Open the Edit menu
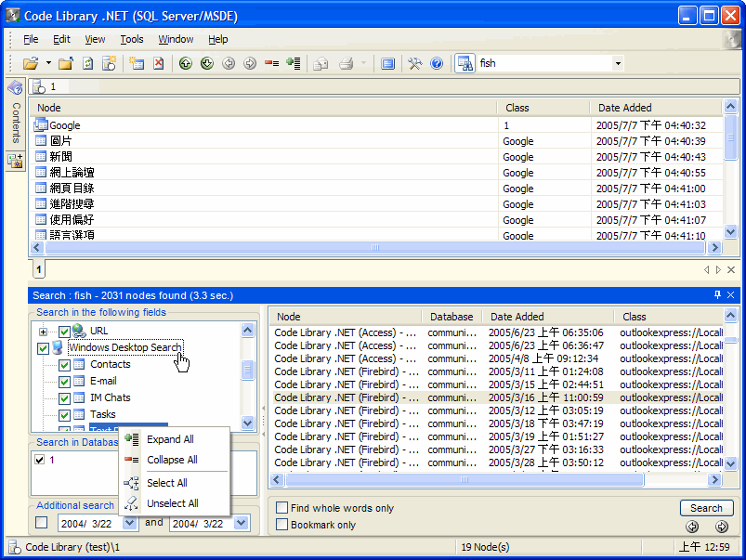 point(61,39)
